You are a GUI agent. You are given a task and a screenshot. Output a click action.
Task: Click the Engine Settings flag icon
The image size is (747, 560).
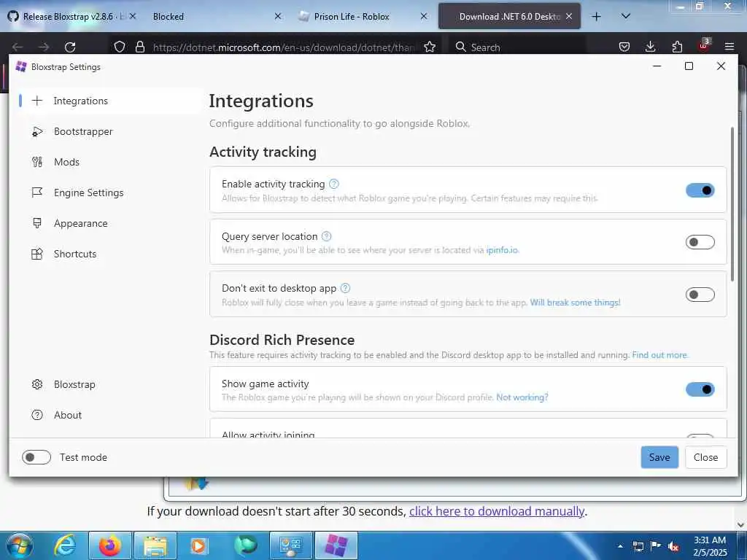(37, 192)
